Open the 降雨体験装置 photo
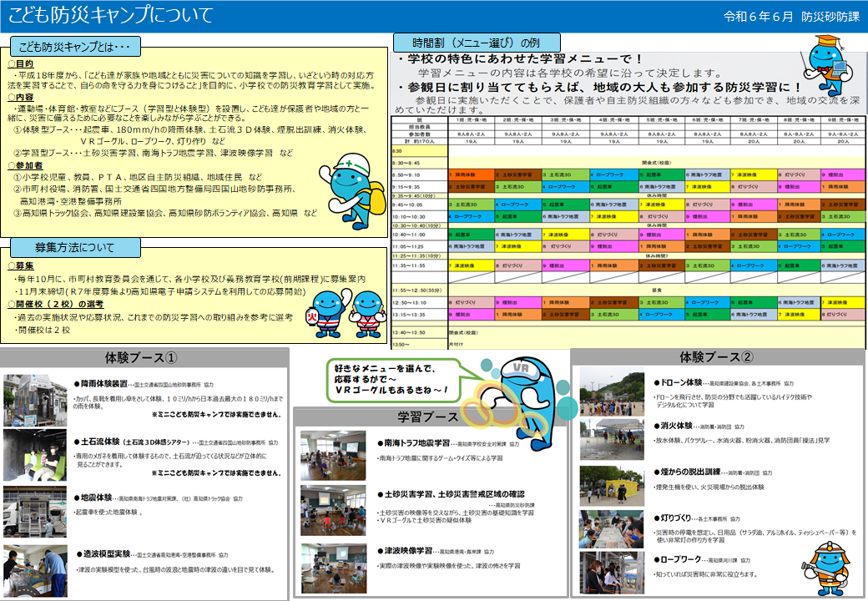Screen dimensions: 868x601 (35, 400)
